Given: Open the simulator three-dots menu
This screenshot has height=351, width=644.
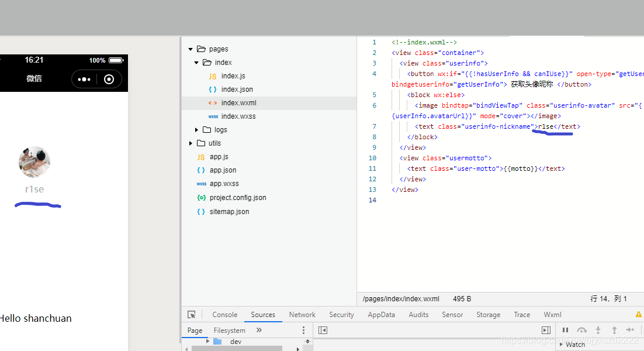Looking at the screenshot, I should tap(84, 80).
